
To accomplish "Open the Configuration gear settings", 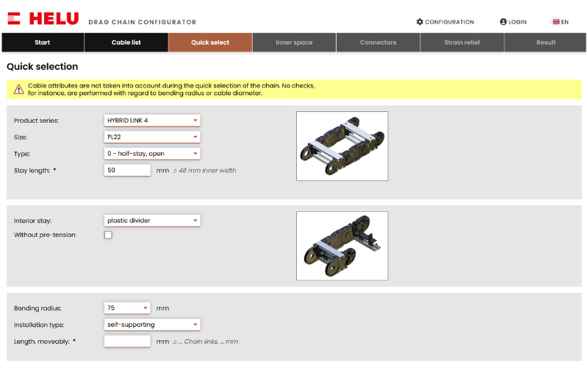I will click(x=445, y=22).
